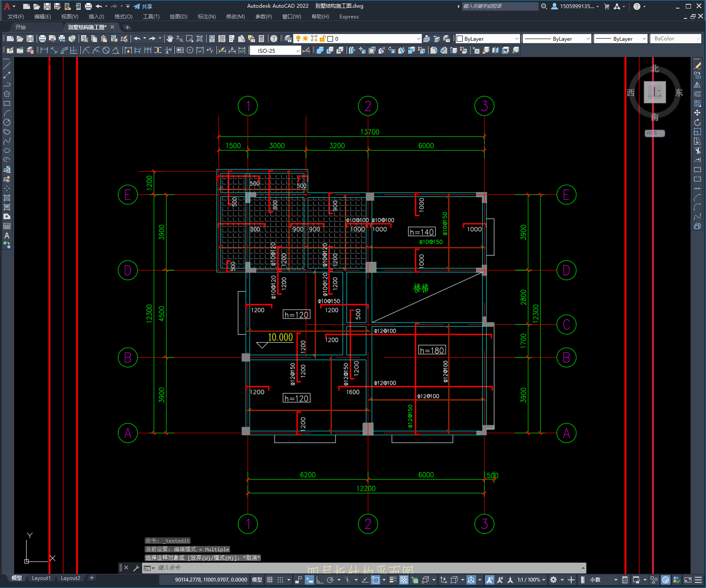
Task: Select the Circle draw tool
Action: [7, 122]
